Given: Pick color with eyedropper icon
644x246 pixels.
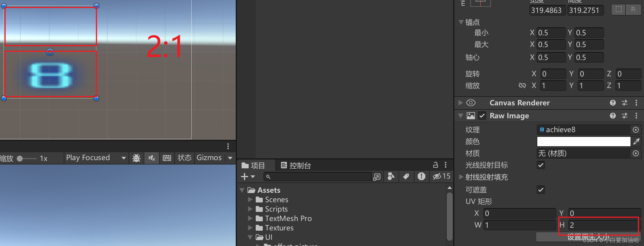Looking at the screenshot, I should (636, 142).
